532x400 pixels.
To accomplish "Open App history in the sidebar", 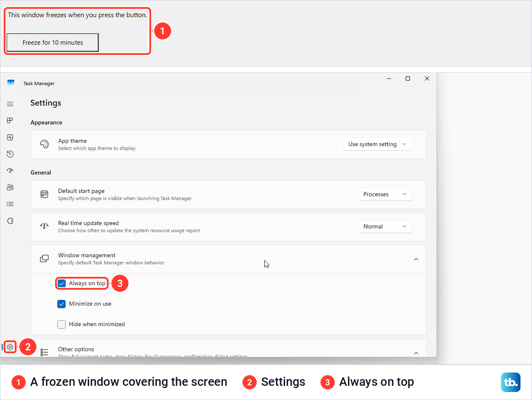I will pyautogui.click(x=10, y=154).
